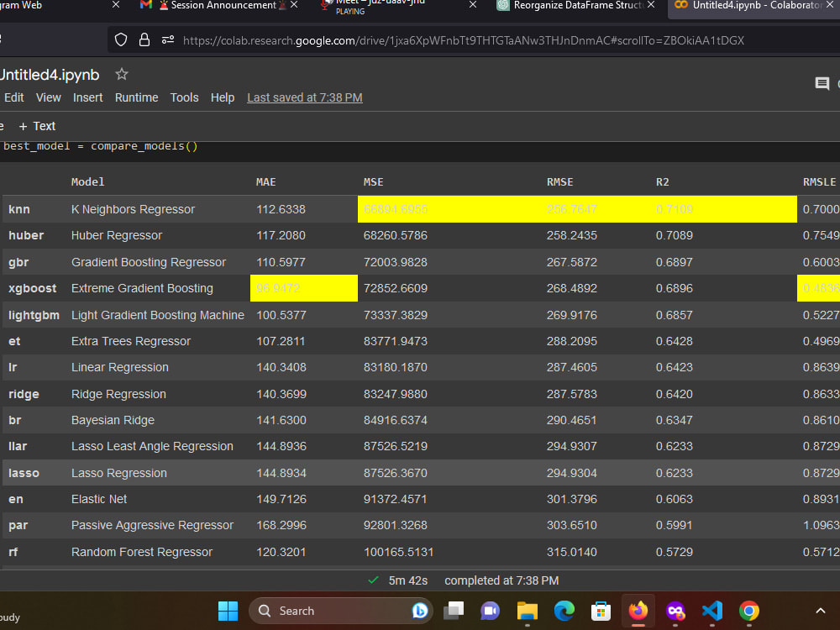The width and height of the screenshot is (840, 630).
Task: Open the Teams chat taskbar icon
Action: coord(490,611)
